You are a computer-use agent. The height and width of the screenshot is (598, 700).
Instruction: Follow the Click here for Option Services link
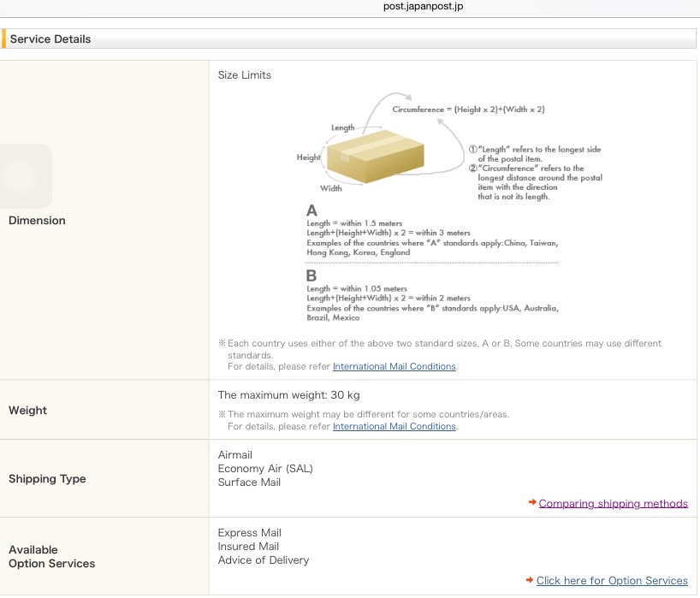(612, 581)
